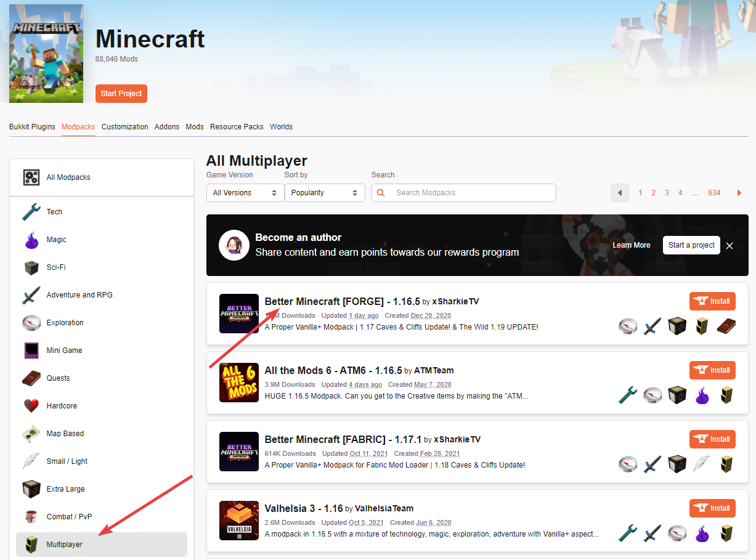Open the Game Version dropdown
This screenshot has width=756, height=560.
(x=245, y=193)
